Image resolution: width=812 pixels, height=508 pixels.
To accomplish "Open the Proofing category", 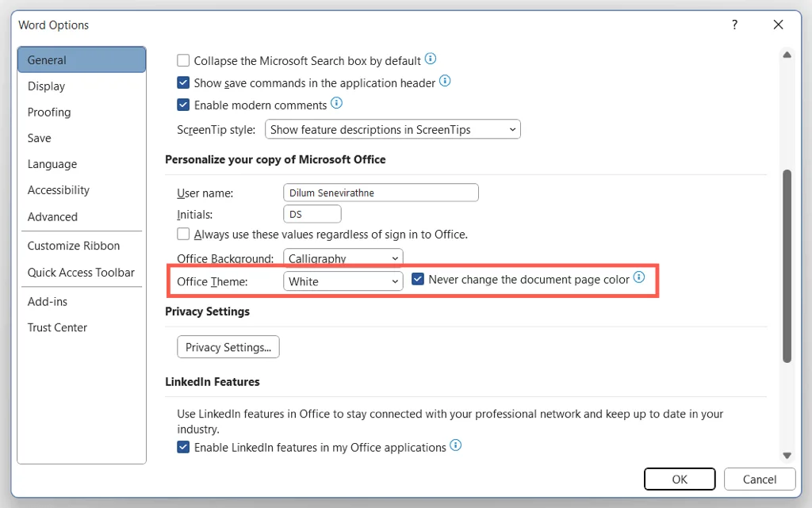I will coord(82,113).
